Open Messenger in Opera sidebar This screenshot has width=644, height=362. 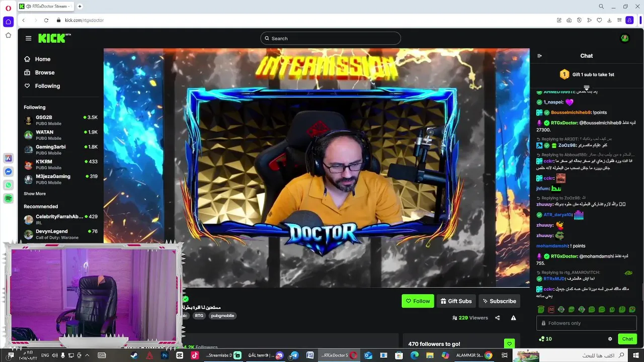point(8,171)
